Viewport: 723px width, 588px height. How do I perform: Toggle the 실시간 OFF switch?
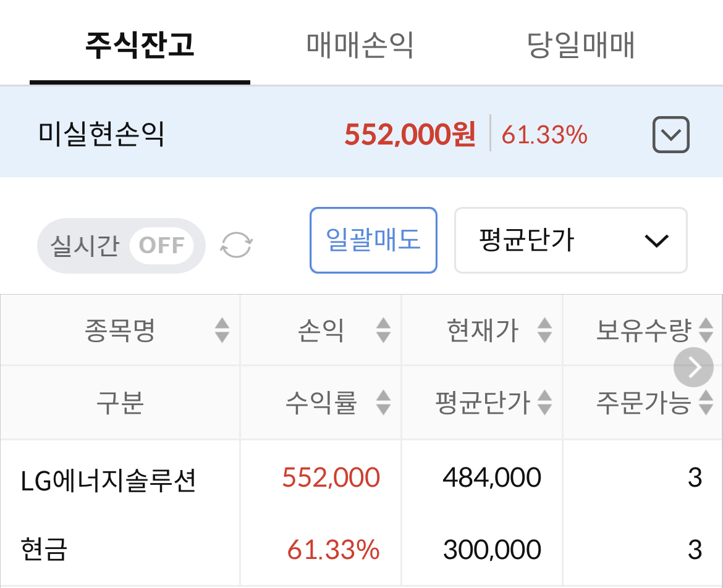coord(120,246)
